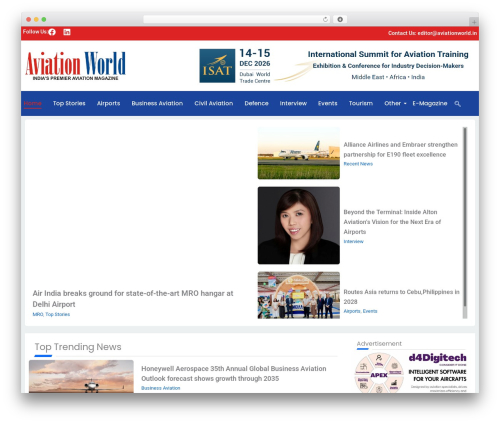This screenshot has width=500, height=423.
Task: Open Defence menu item
Action: (x=256, y=103)
